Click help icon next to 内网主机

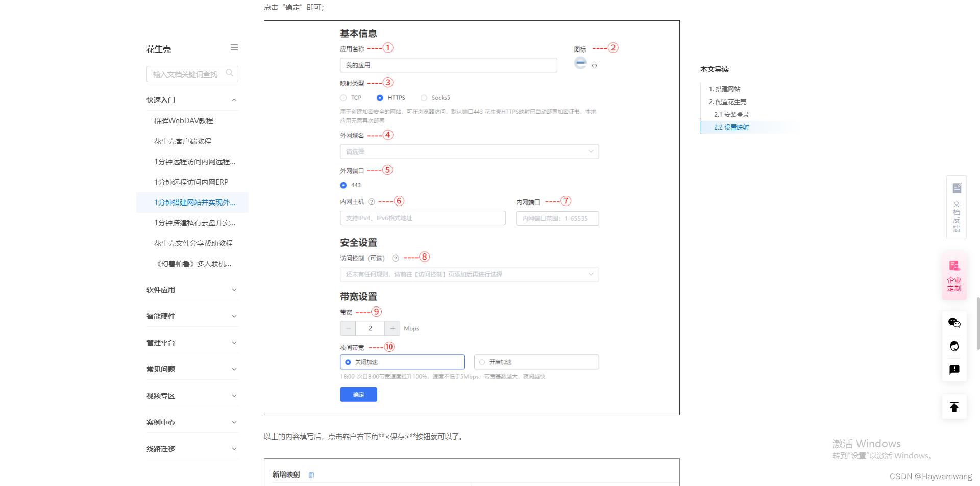click(x=372, y=202)
